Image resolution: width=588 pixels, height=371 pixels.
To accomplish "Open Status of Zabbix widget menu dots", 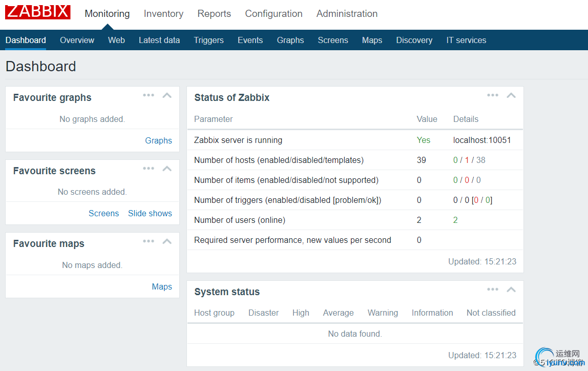I will [493, 95].
